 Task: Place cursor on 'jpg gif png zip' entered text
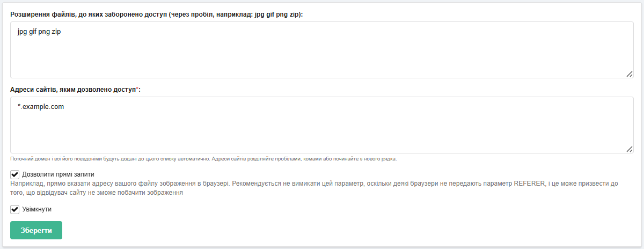[39, 32]
